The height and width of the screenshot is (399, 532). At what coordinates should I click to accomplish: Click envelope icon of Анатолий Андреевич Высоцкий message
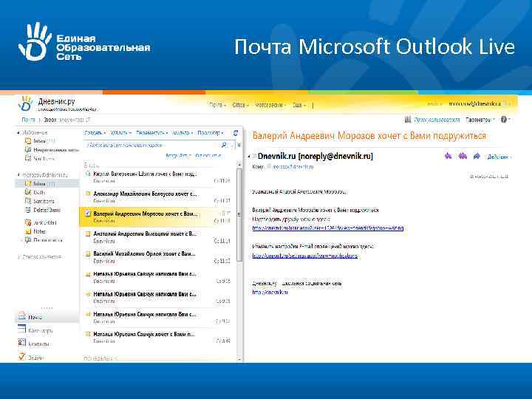click(88, 233)
